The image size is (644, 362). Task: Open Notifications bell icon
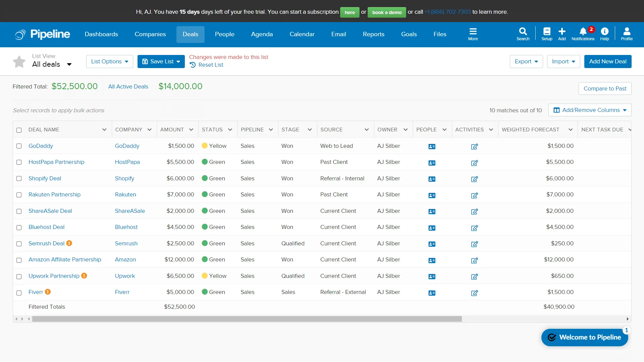coord(583,34)
